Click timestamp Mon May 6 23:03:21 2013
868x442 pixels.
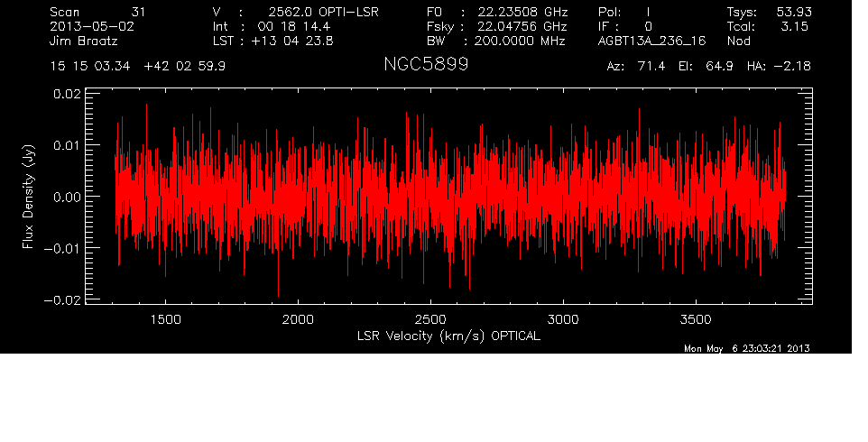click(747, 348)
